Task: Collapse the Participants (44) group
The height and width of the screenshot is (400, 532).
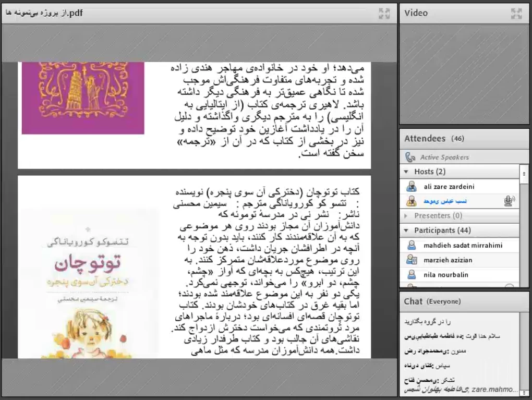Action: click(x=407, y=230)
